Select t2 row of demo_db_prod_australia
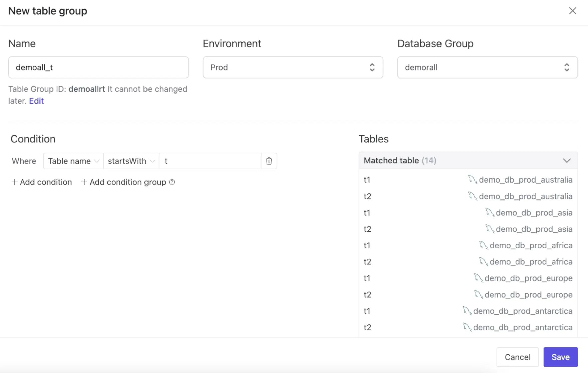The image size is (588, 373). click(468, 196)
